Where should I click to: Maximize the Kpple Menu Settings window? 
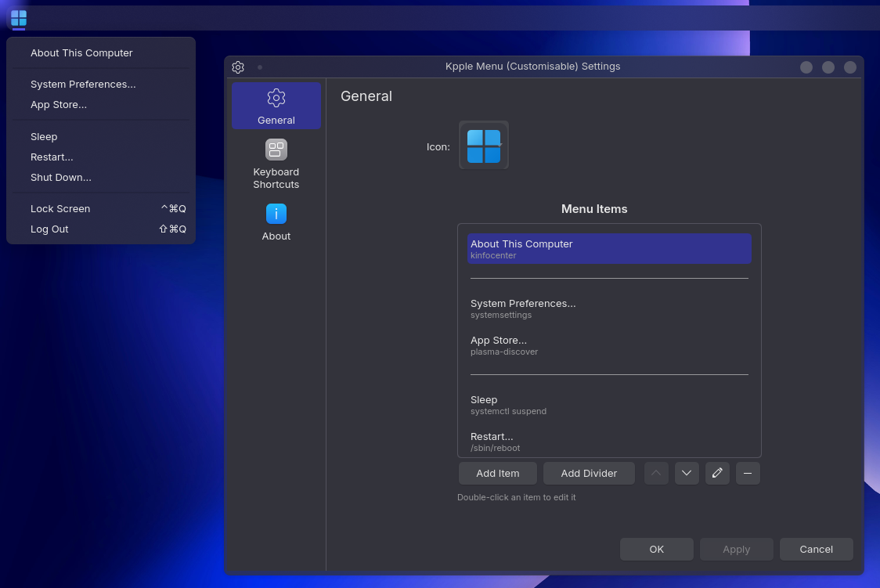click(x=828, y=67)
